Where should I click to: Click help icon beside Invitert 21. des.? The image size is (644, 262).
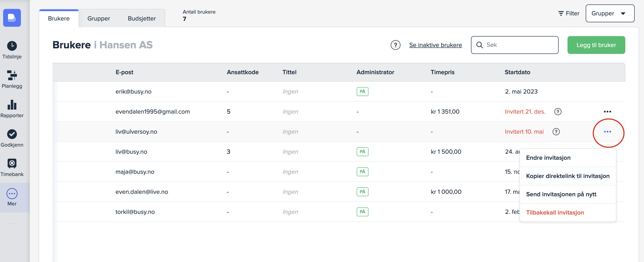[x=557, y=111]
